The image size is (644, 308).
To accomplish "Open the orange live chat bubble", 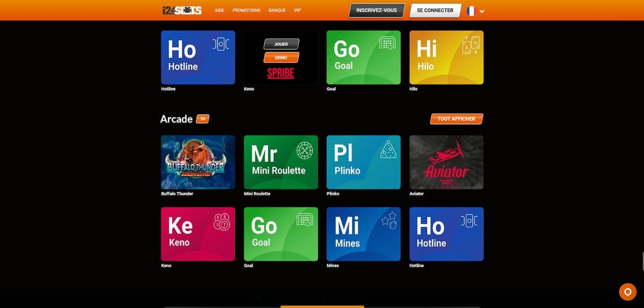I will [627, 291].
